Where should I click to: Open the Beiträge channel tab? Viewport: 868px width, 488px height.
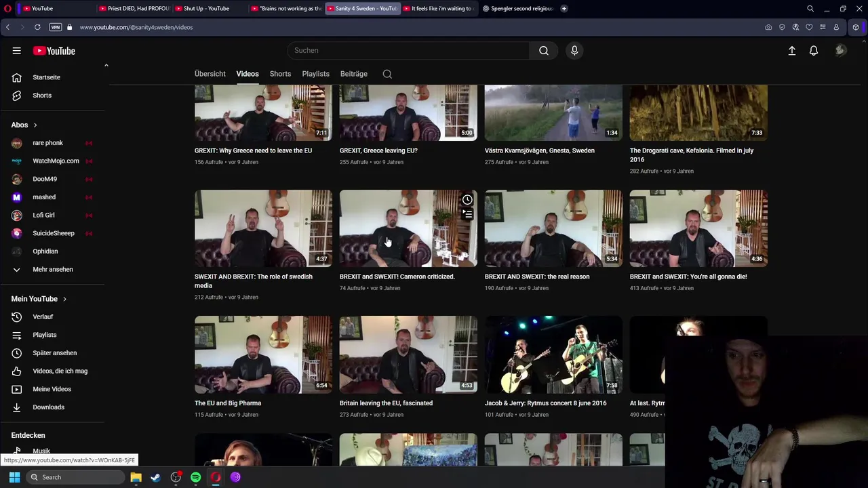[354, 74]
